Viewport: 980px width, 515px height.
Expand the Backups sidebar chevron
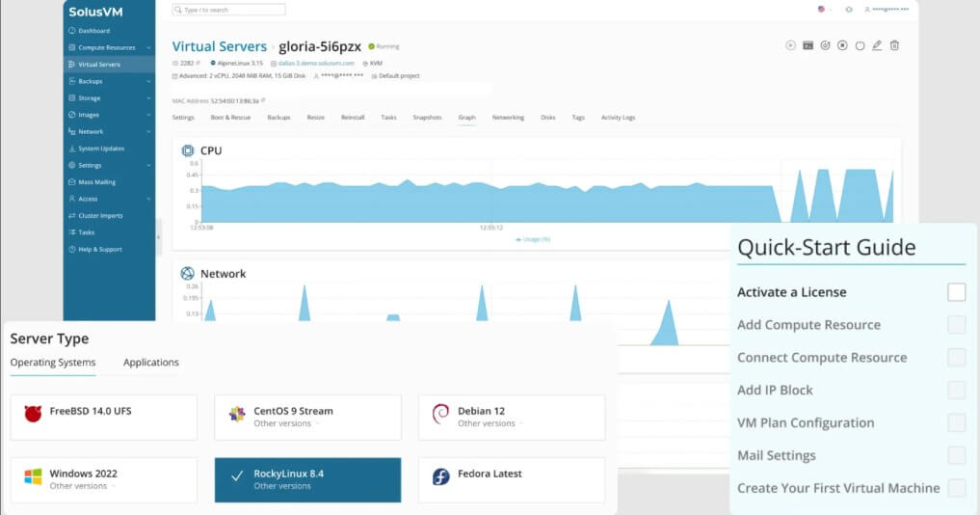pos(148,81)
